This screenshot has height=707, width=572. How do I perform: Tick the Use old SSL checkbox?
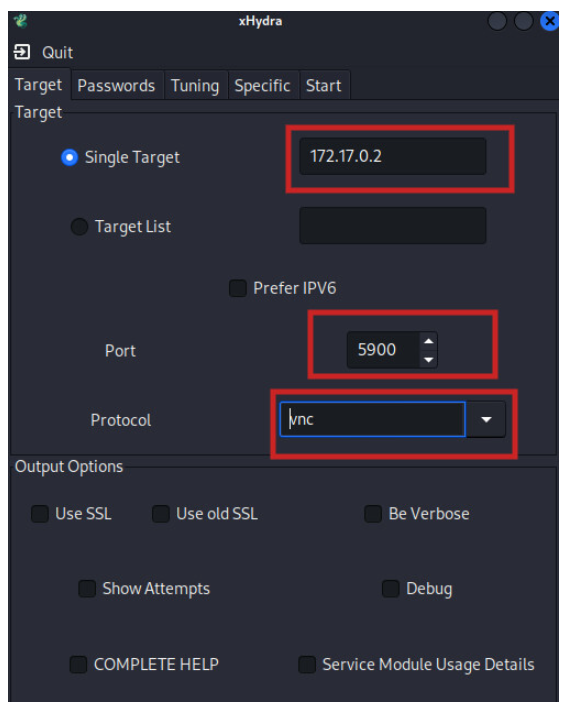[161, 514]
